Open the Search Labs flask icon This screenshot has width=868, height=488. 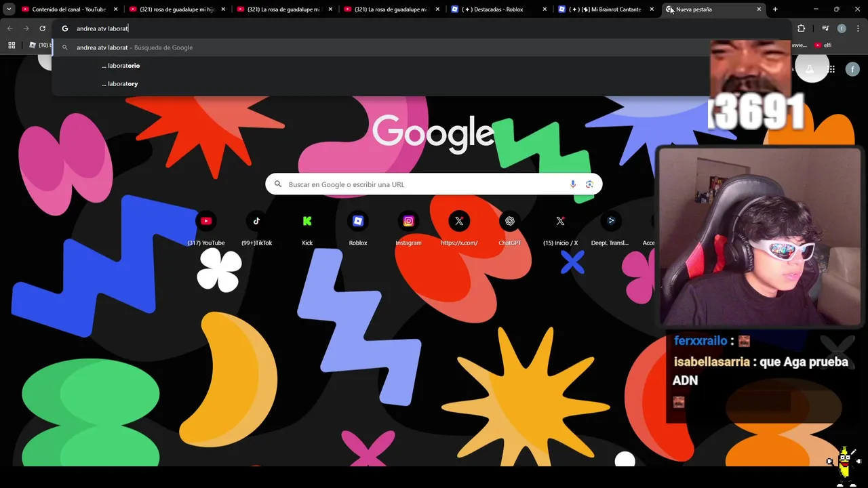[810, 69]
